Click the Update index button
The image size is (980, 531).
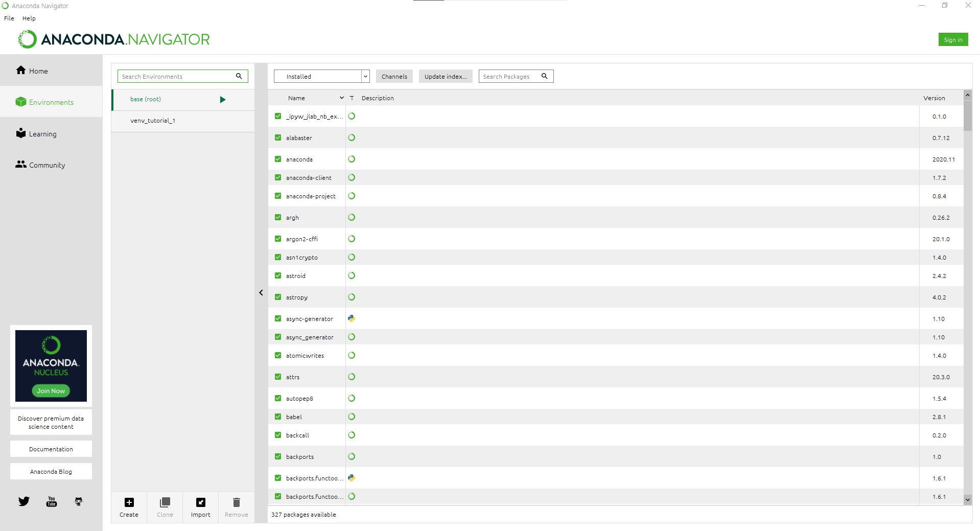446,76
